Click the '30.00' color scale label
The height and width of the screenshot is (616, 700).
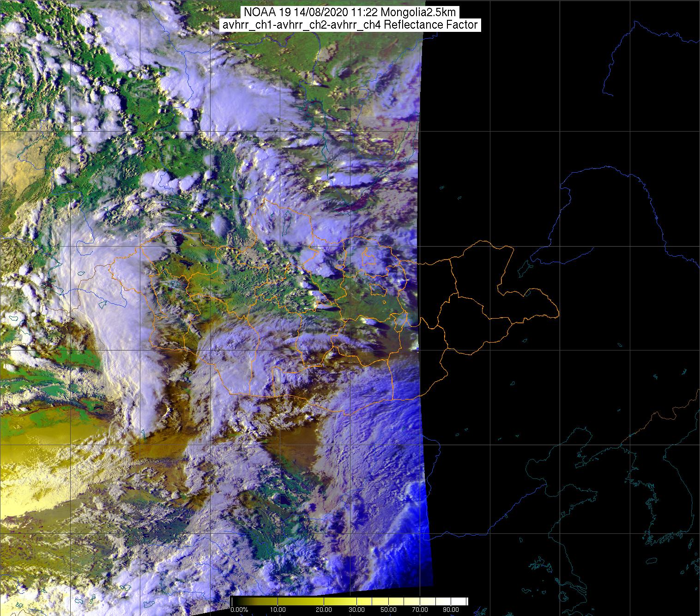point(356,610)
